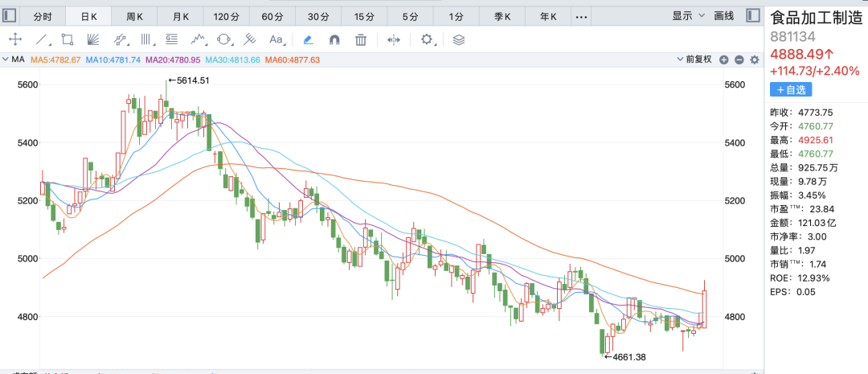Switch to the 周K weekly tab
Image resolution: width=868 pixels, height=374 pixels.
tap(134, 16)
